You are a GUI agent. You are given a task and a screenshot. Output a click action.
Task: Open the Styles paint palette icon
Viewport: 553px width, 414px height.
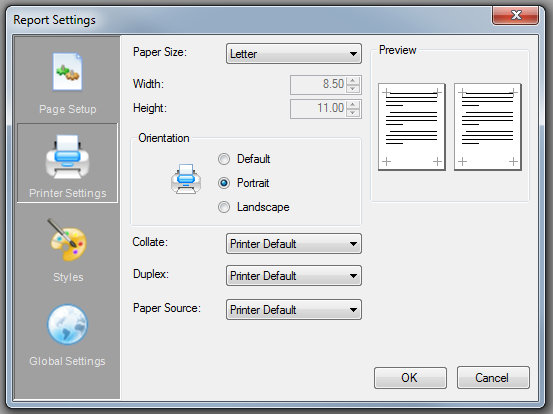click(67, 240)
